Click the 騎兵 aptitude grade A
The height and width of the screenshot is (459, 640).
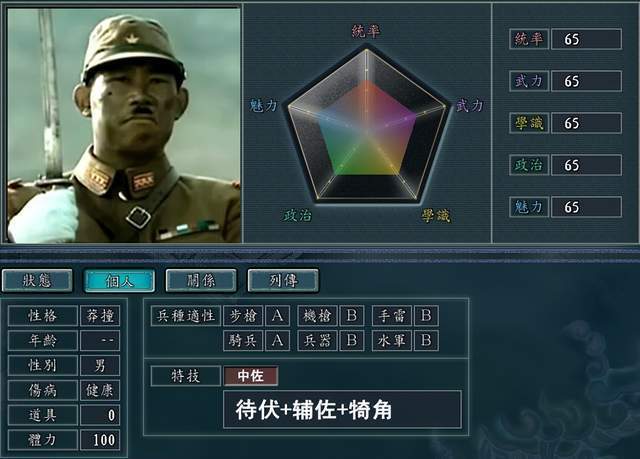pos(278,341)
